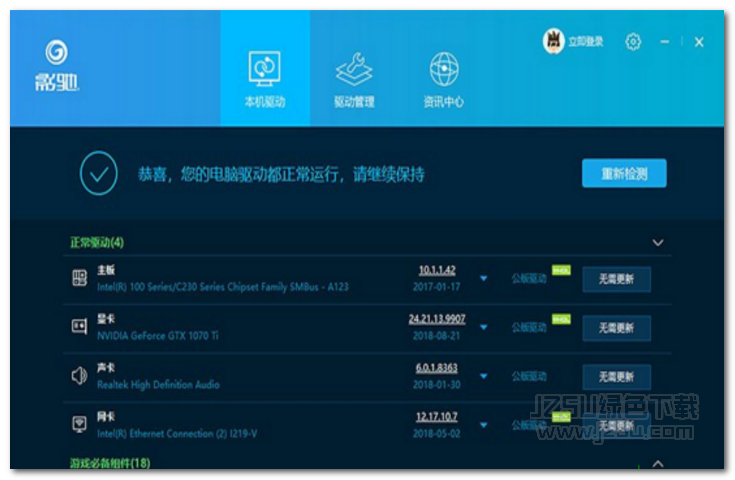Screen dimensions: 735x480
Task: Minimize the driver window
Action: click(665, 42)
